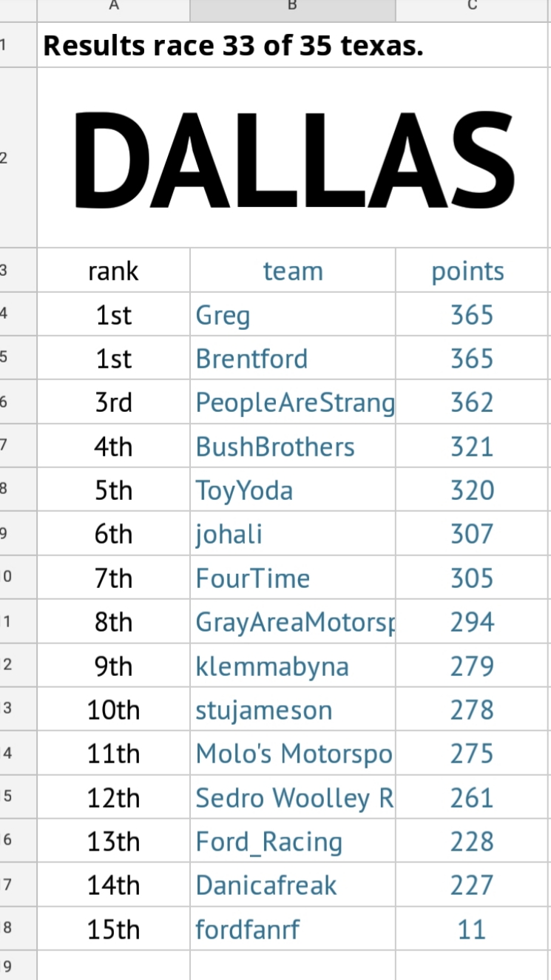Select the 6th rank cell
The height and width of the screenshot is (980, 551).
point(113,535)
